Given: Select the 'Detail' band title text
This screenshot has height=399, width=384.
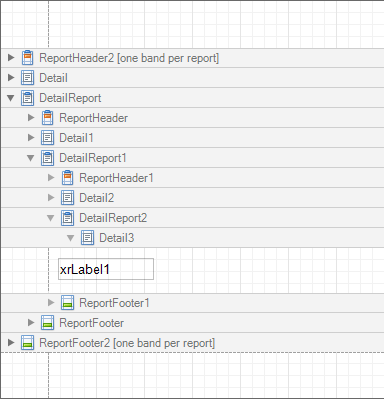Looking at the screenshot, I should 53,78.
